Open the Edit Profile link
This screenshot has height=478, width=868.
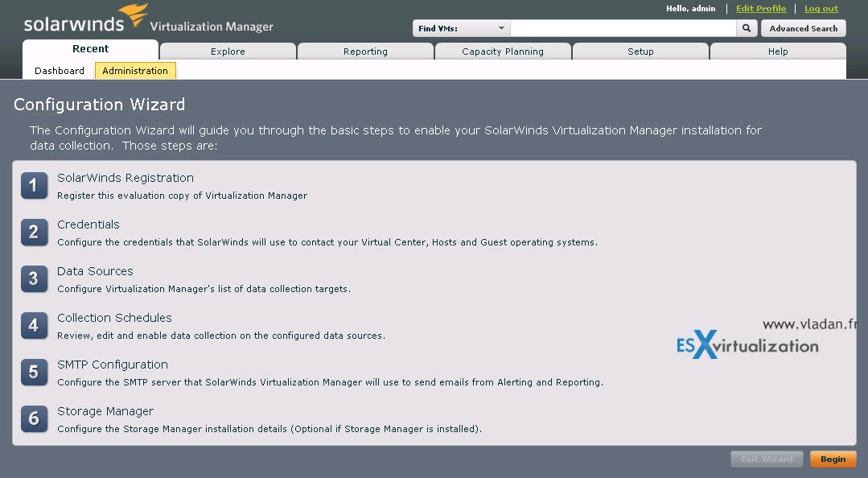click(x=761, y=8)
